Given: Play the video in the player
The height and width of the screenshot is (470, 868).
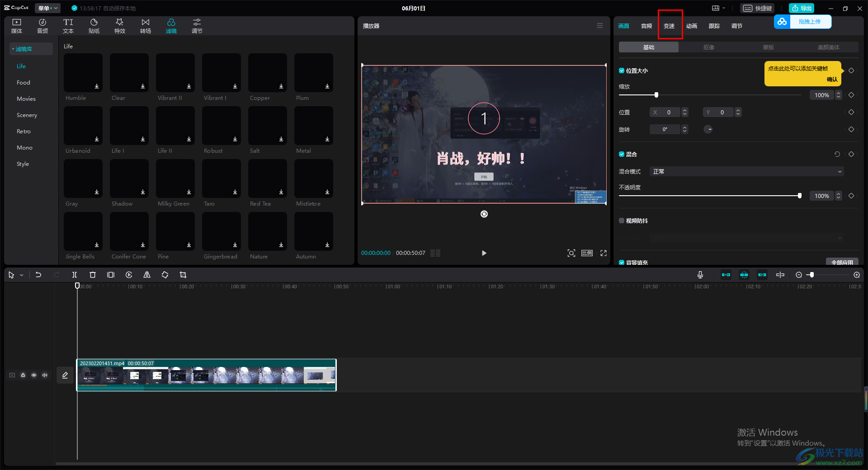Looking at the screenshot, I should click(x=484, y=253).
